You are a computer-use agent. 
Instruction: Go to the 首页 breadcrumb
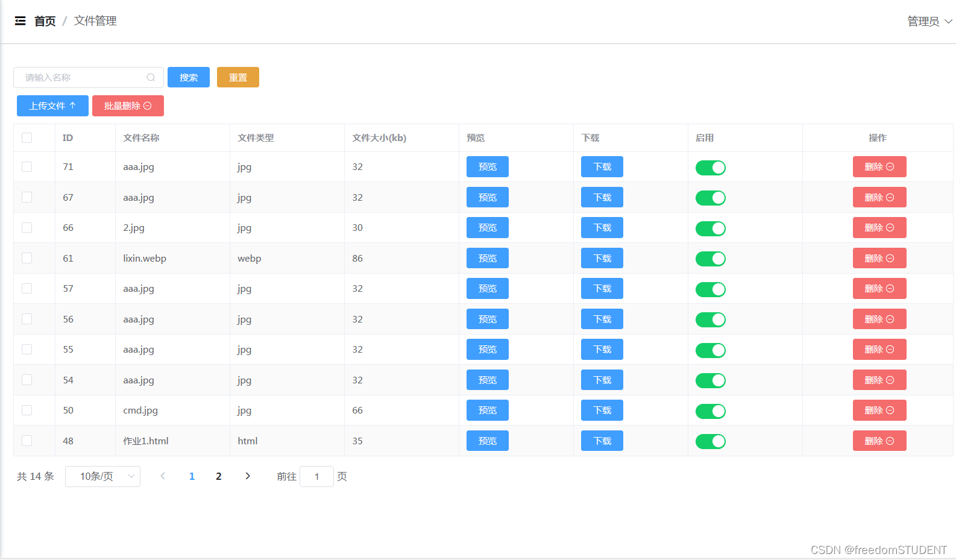[x=45, y=21]
